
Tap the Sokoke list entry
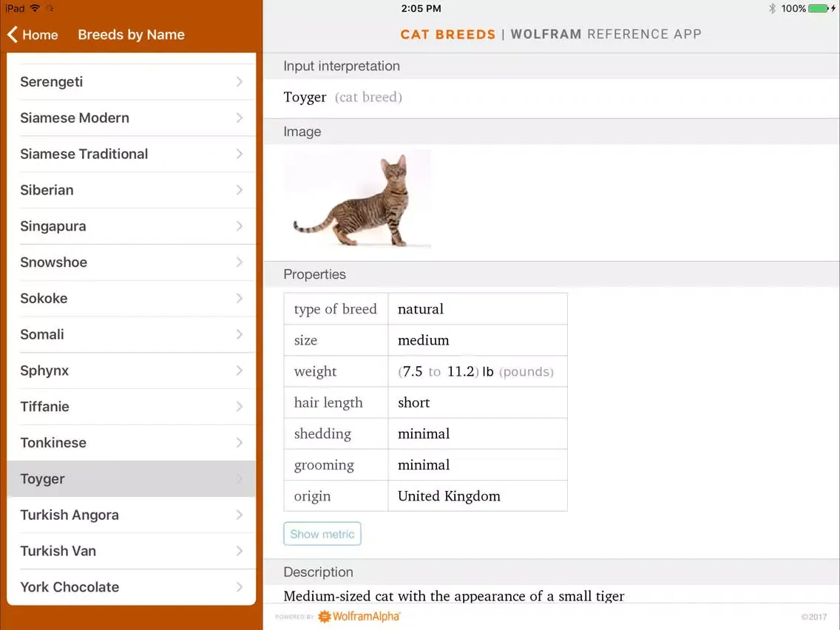click(132, 299)
